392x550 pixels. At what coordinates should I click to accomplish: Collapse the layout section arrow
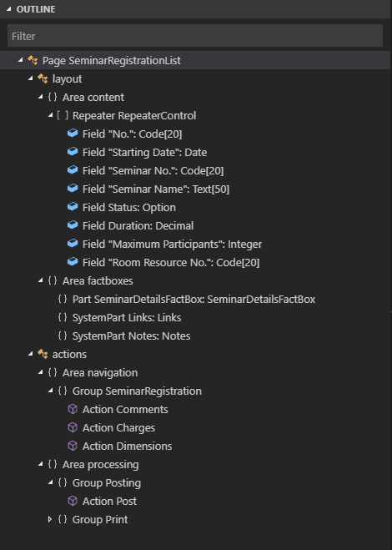(x=31, y=78)
